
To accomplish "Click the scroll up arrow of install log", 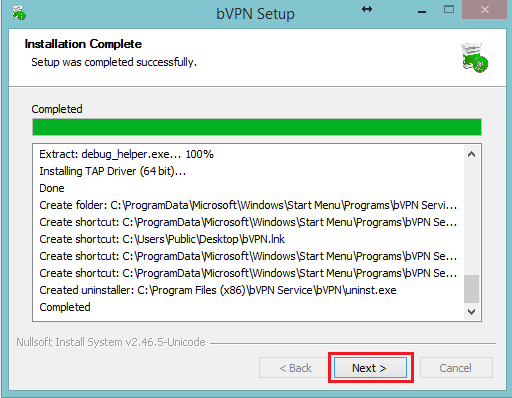I will tap(471, 154).
